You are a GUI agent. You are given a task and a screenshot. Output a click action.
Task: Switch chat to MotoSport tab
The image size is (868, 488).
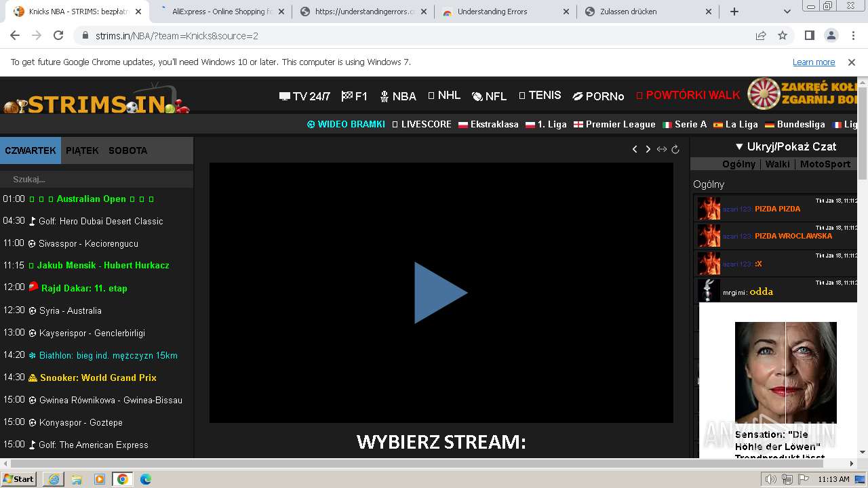[825, 164]
